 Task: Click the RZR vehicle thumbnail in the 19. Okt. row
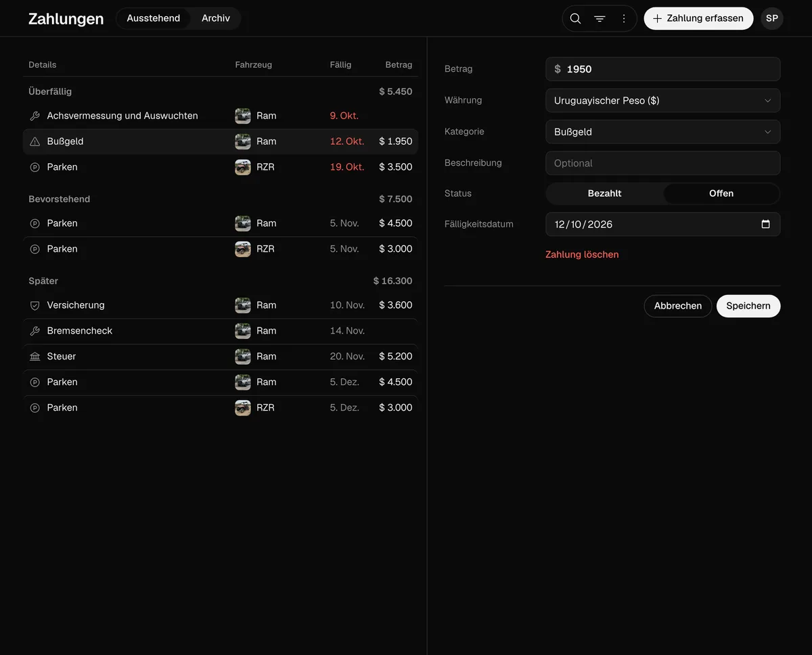coord(243,168)
